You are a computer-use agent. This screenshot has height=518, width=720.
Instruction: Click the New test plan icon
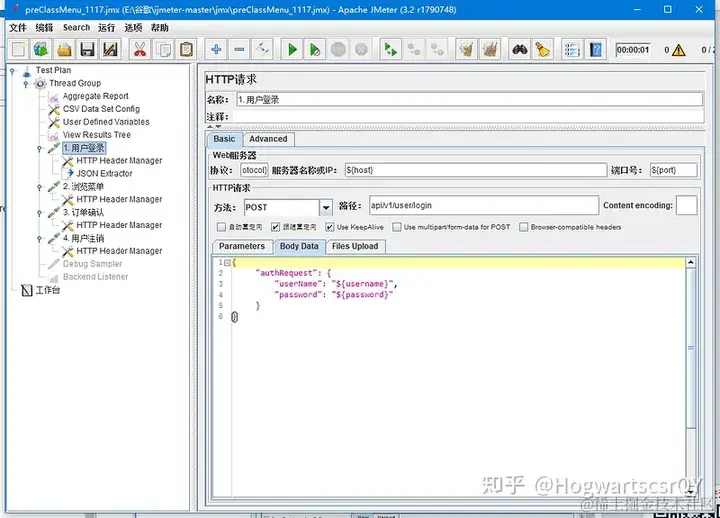pyautogui.click(x=18, y=49)
